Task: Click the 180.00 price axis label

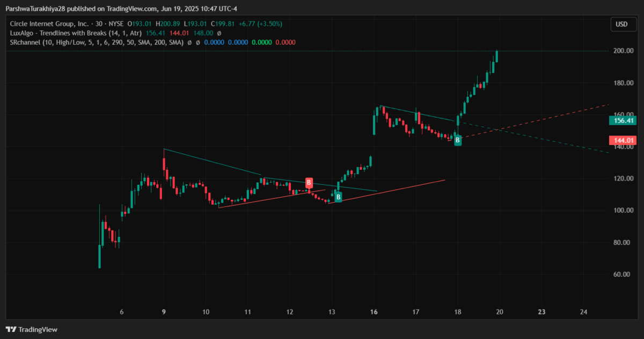Action: (x=623, y=83)
